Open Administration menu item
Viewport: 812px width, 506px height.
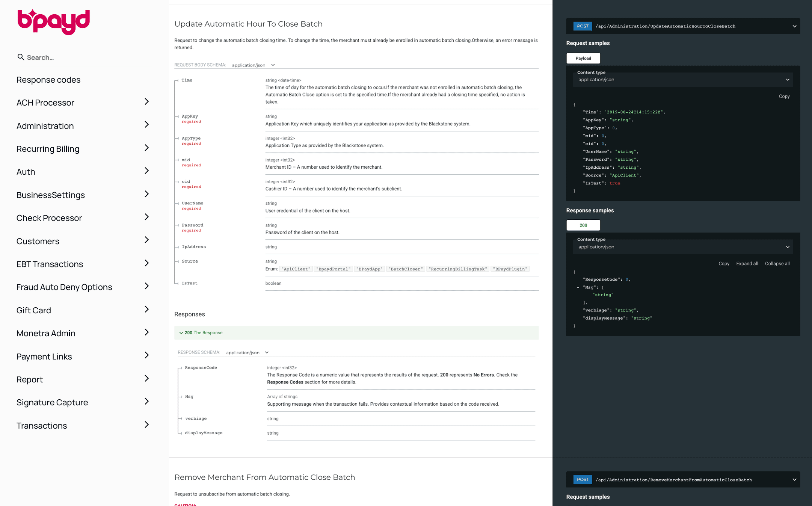pyautogui.click(x=45, y=126)
